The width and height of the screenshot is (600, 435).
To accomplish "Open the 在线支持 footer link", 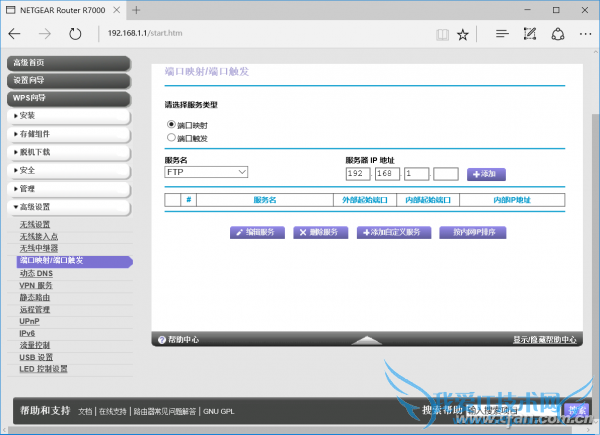I will coord(112,412).
